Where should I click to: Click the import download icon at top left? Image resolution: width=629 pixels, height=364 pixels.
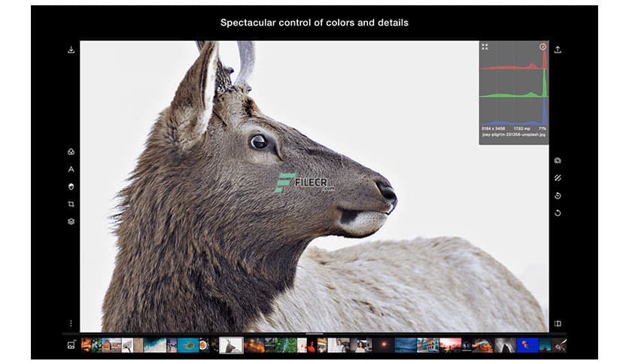71,50
